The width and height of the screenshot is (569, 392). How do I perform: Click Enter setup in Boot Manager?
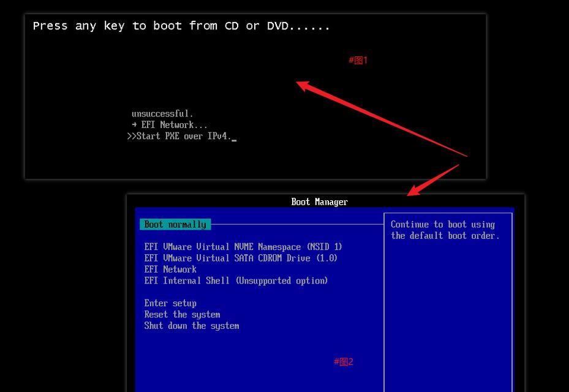tap(170, 303)
